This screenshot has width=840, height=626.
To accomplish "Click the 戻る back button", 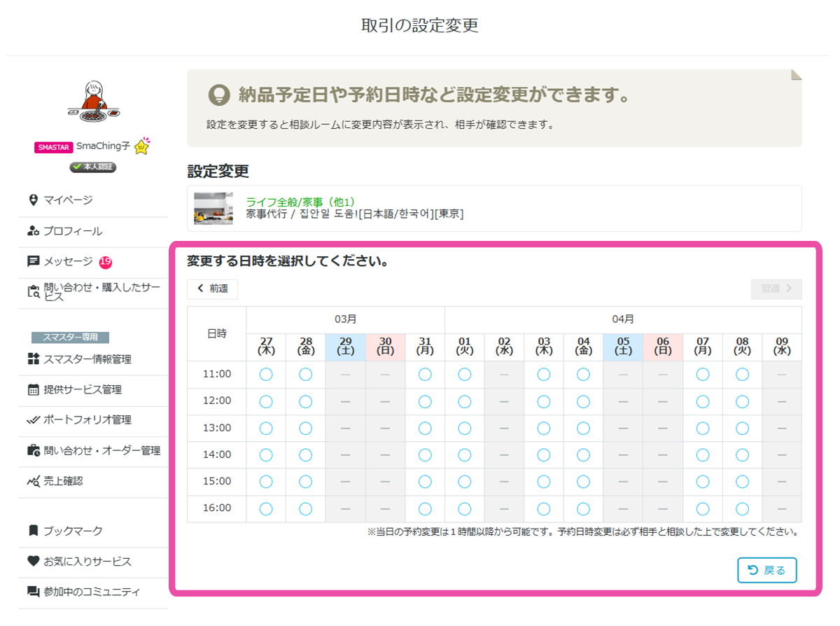I will point(766,570).
